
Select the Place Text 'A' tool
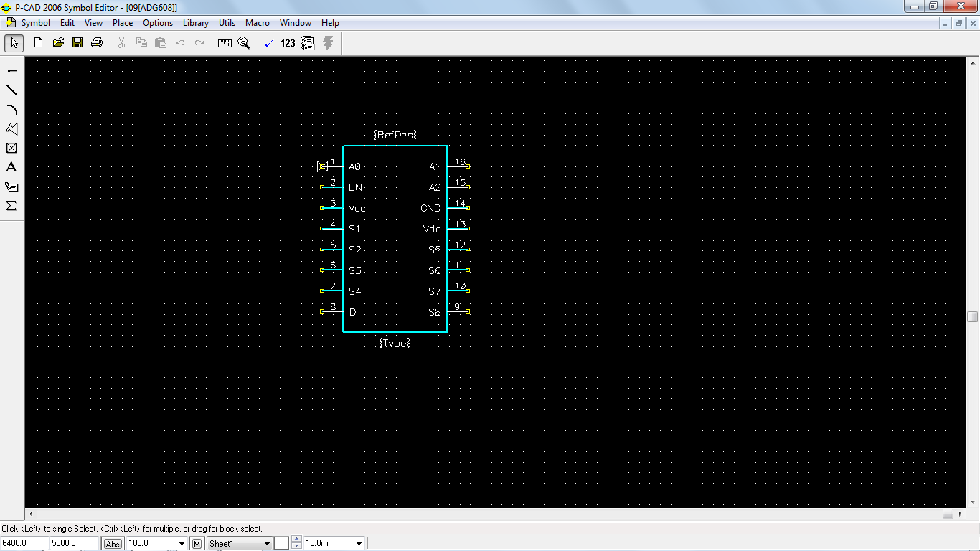11,167
